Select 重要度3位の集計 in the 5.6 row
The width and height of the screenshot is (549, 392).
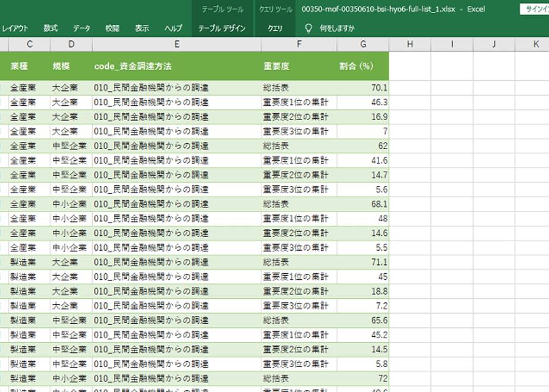point(299,189)
